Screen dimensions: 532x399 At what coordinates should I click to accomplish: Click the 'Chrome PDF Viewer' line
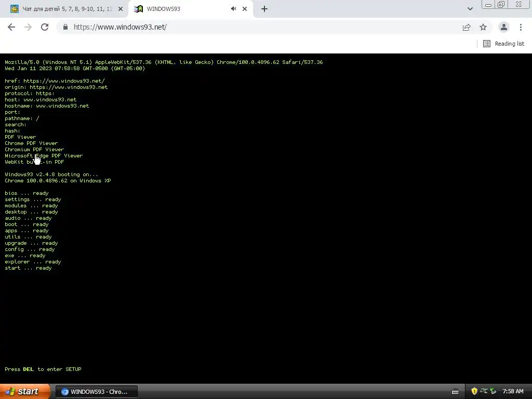coord(31,143)
